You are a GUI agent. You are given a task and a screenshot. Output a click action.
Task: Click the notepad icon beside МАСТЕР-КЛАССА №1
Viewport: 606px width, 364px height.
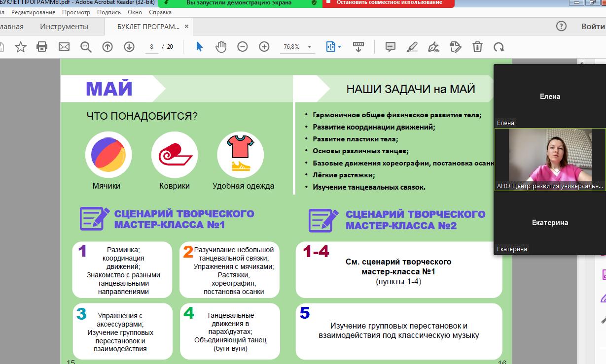[95, 219]
